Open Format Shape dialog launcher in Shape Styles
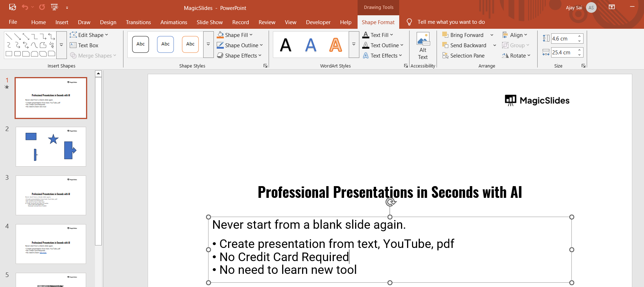The image size is (644, 287). tap(265, 66)
